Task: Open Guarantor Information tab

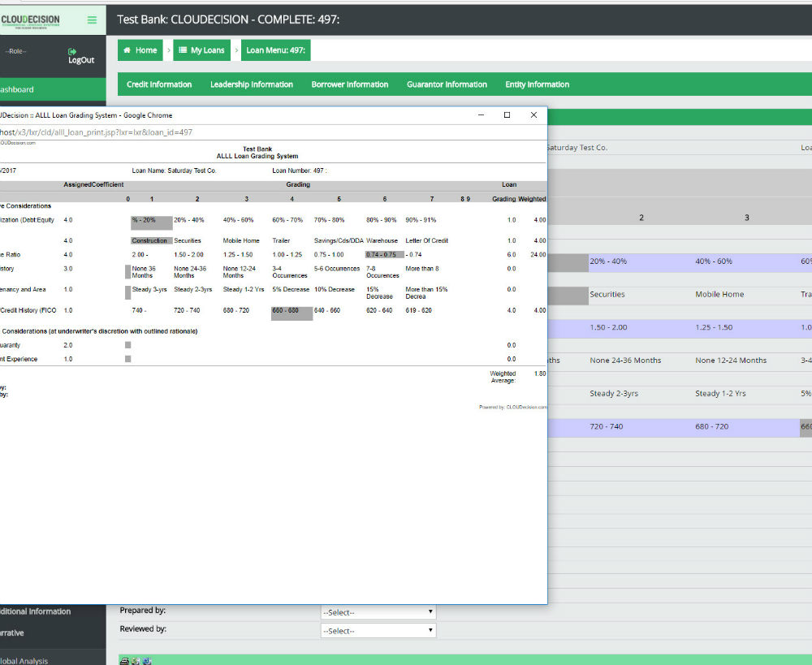Action: pos(447,84)
